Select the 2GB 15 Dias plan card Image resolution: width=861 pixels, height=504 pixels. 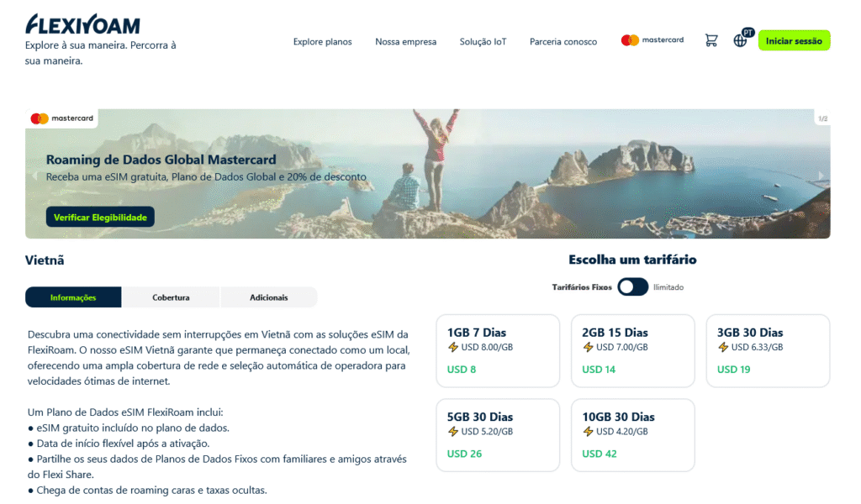(x=632, y=351)
